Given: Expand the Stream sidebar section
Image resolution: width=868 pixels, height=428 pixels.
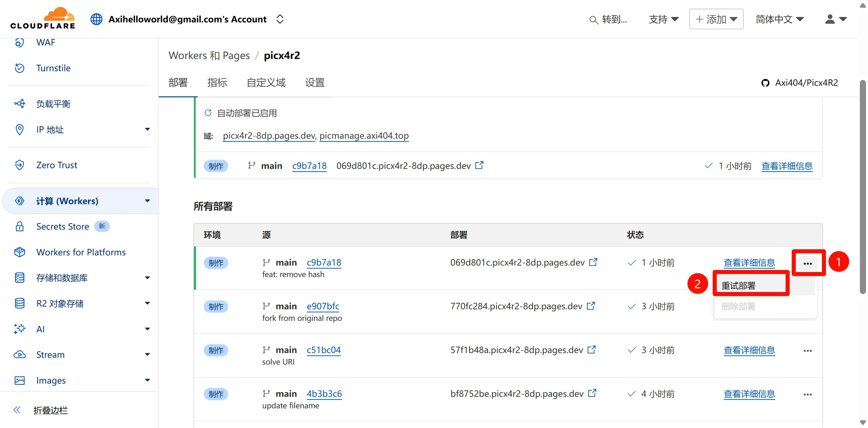Looking at the screenshot, I should pos(147,354).
